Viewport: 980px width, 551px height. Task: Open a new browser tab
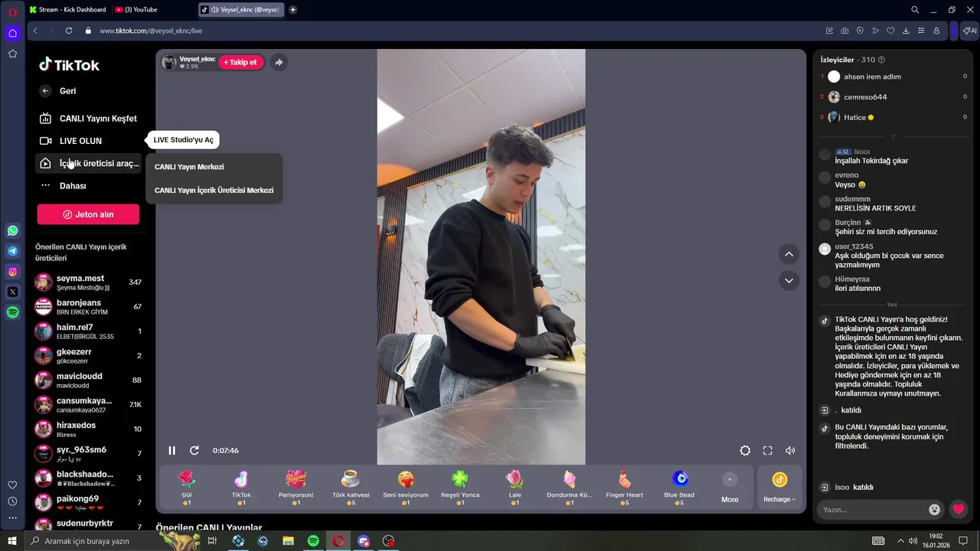292,10
